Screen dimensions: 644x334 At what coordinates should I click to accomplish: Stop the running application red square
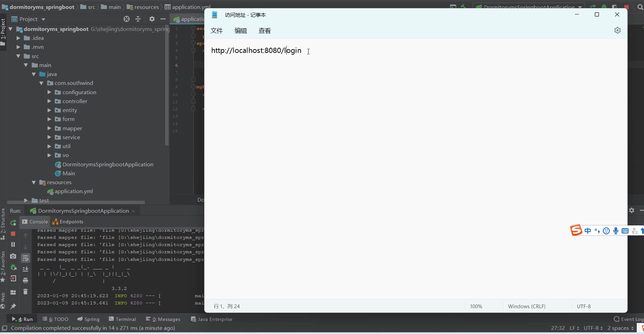pos(13,234)
